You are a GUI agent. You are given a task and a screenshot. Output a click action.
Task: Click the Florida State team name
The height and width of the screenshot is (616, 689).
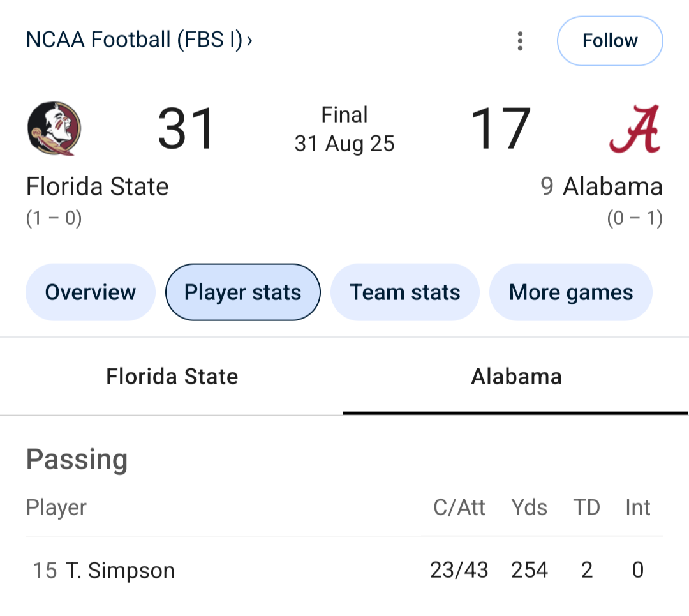(x=98, y=187)
